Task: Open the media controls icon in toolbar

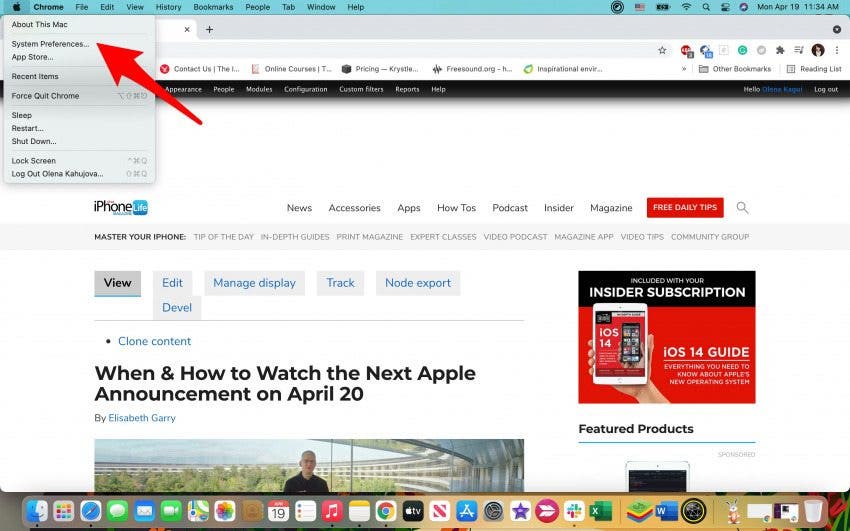Action: [x=799, y=50]
